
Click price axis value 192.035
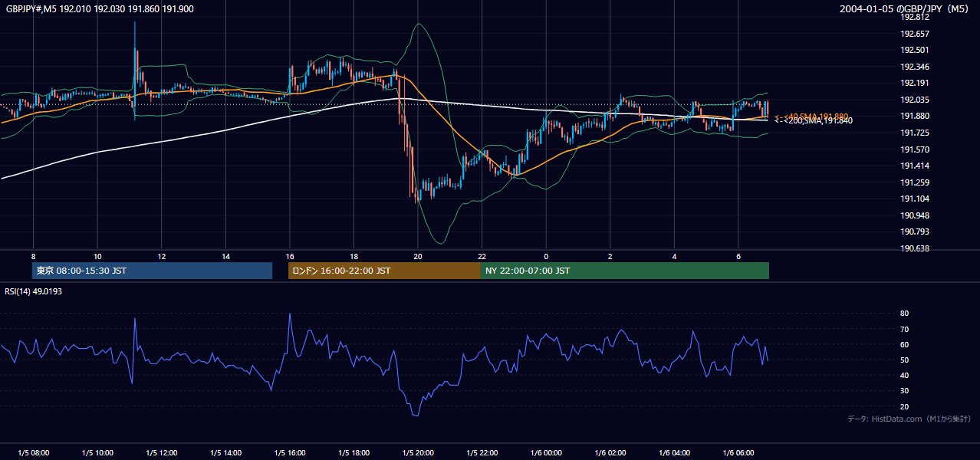click(916, 100)
